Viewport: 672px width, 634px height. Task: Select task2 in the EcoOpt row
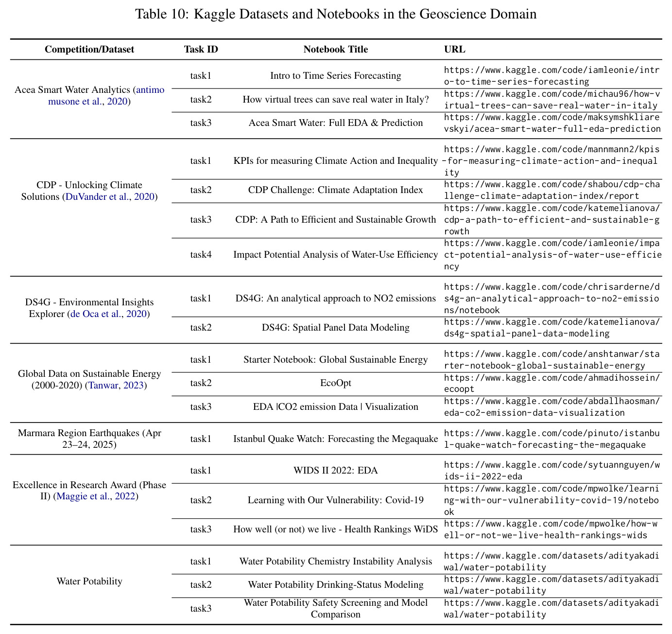click(201, 383)
